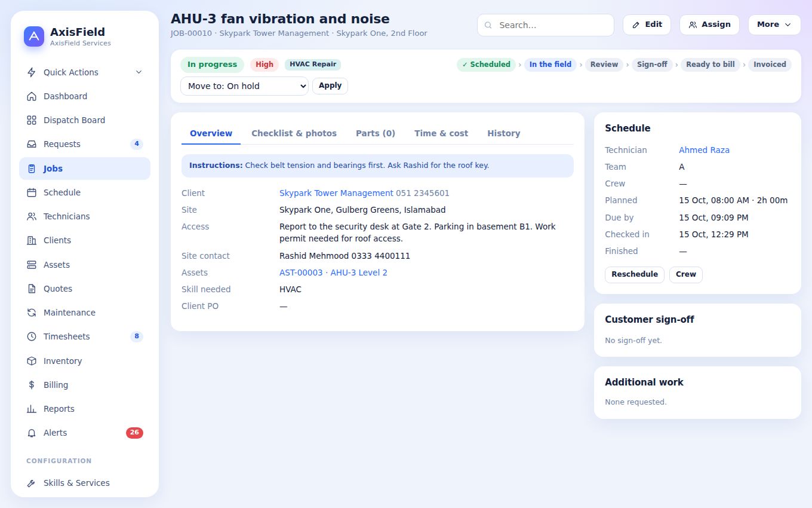Open the More dropdown menu

[x=774, y=25]
